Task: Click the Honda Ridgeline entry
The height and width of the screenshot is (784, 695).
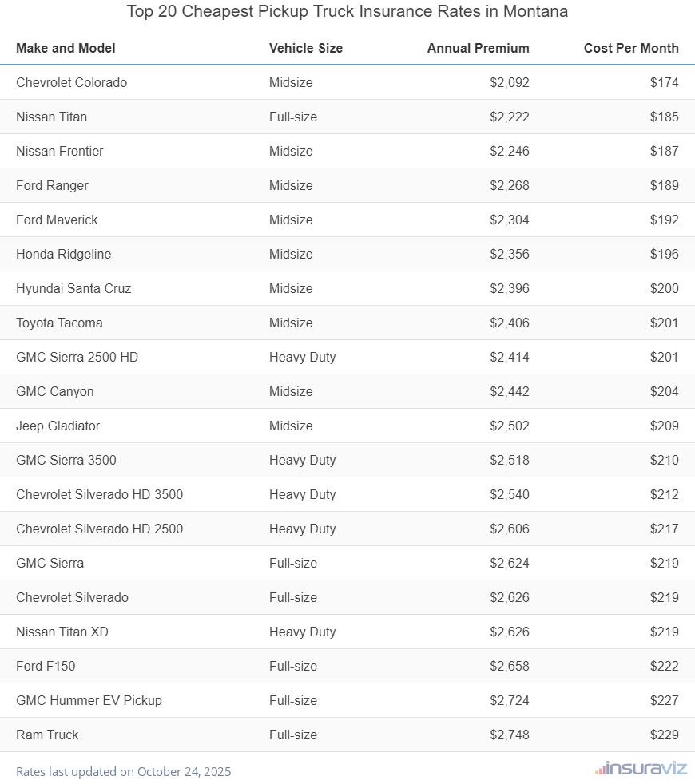Action: click(x=63, y=254)
